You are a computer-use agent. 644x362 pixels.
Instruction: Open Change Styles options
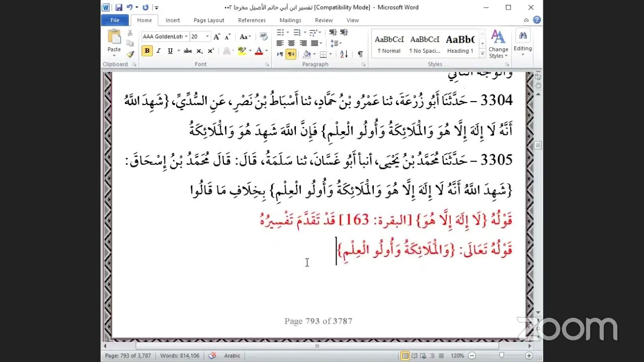(498, 44)
